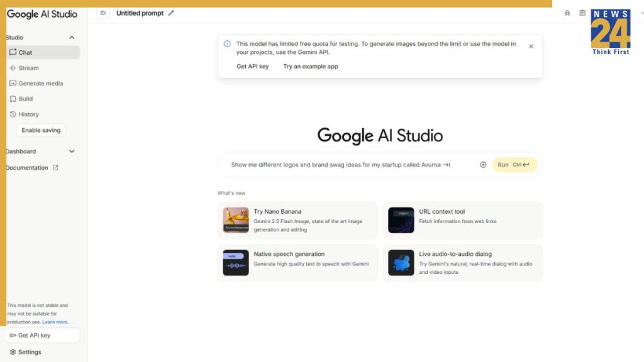Expand the Dashboard section
644x362 pixels.
pyautogui.click(x=72, y=151)
